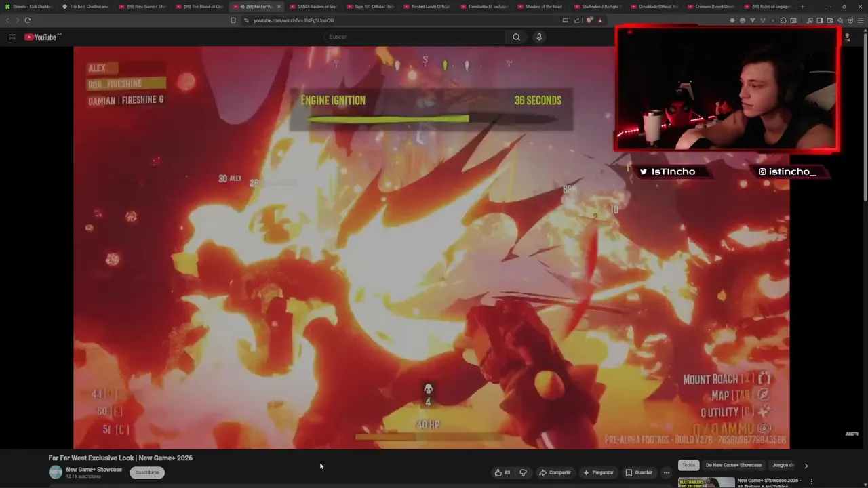
Task: Click the YouTube search magnifier button
Action: (516, 37)
